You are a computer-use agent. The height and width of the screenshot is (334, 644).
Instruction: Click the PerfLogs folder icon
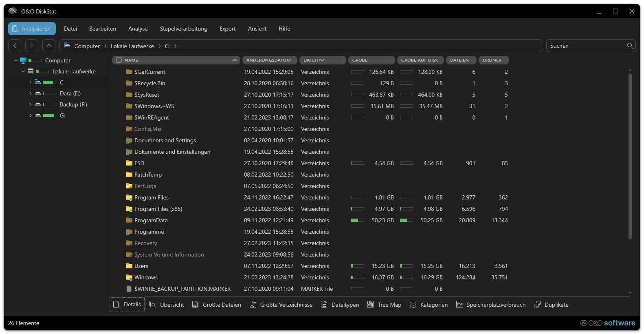[x=129, y=186]
